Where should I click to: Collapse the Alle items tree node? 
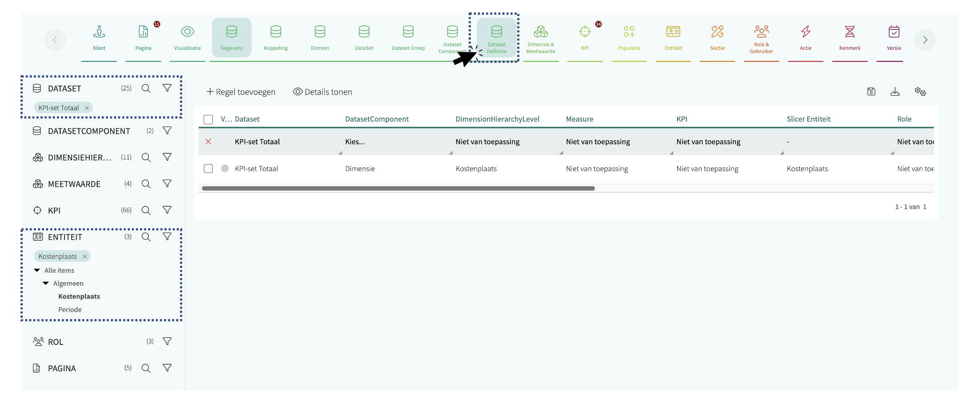[37, 271]
